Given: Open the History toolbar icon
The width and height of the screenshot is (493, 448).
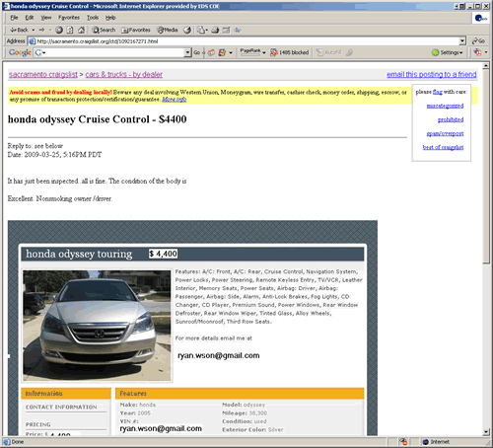Looking at the screenshot, I should [x=187, y=30].
